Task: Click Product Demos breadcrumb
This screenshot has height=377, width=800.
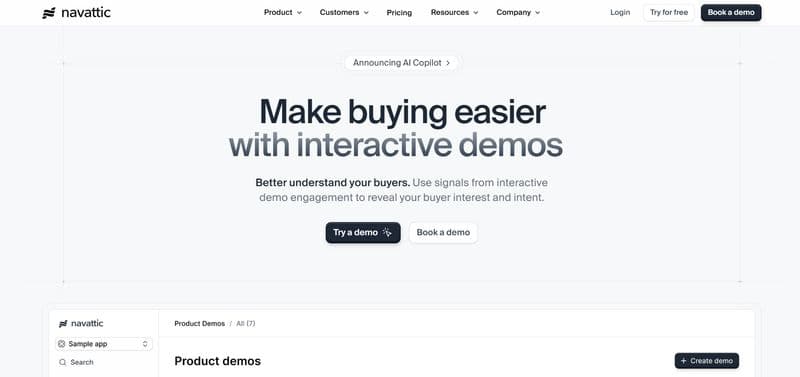Action: tap(199, 323)
